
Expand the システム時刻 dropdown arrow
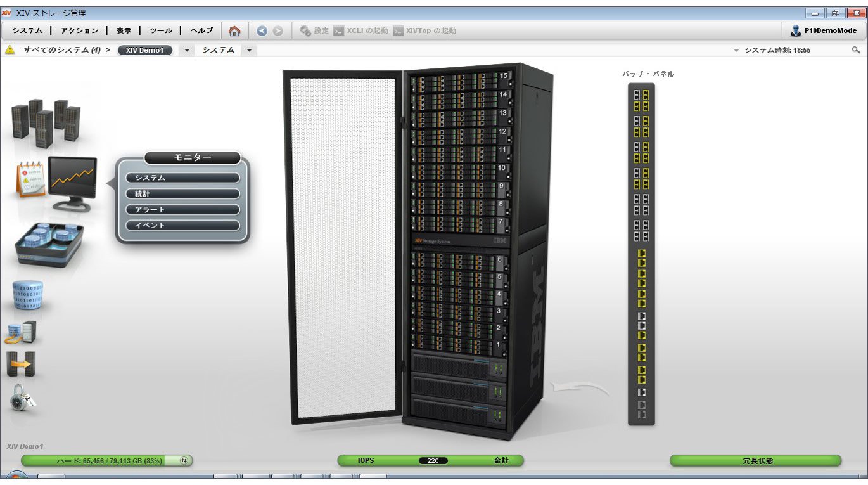coord(737,50)
